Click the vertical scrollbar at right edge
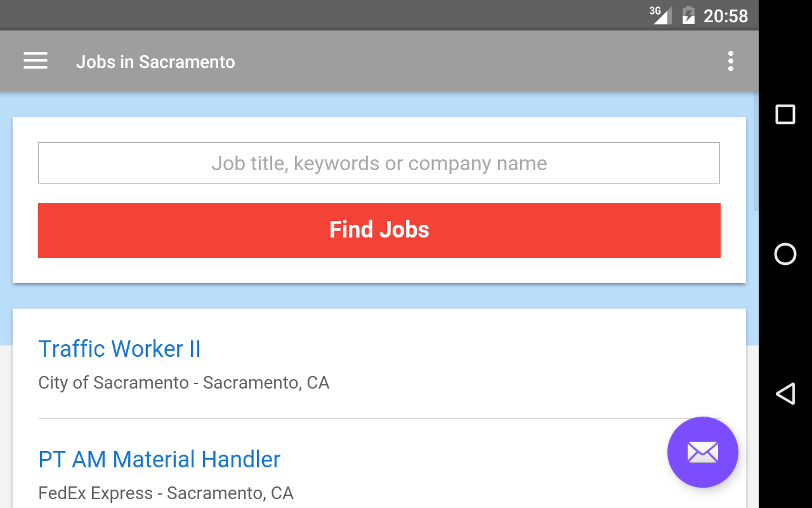This screenshot has width=812, height=508. 756,152
